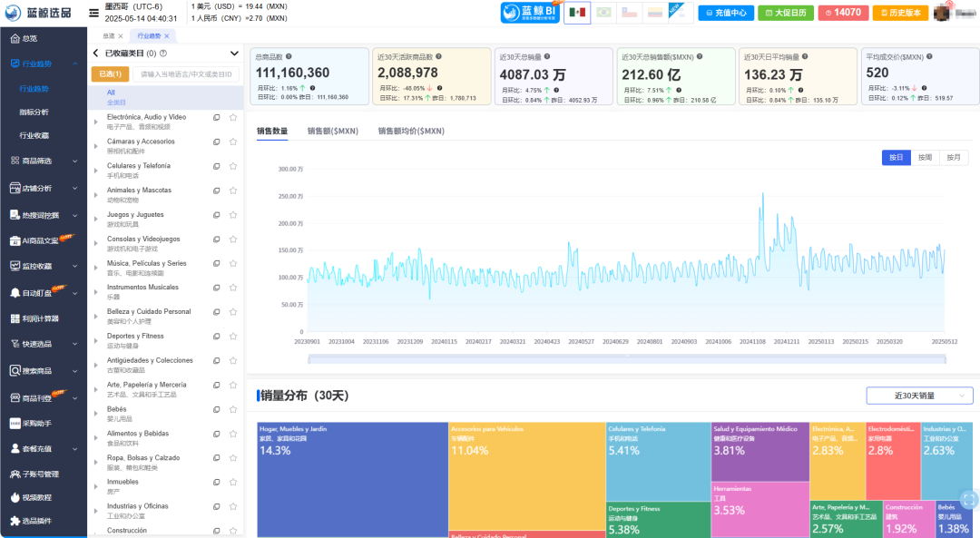The image size is (980, 538).
Task: Switch to the Colombia flag site
Action: click(655, 13)
